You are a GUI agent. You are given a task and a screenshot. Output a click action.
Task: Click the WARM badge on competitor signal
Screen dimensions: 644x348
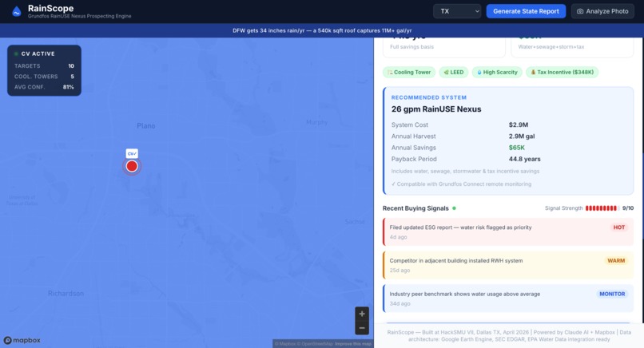[616, 260]
